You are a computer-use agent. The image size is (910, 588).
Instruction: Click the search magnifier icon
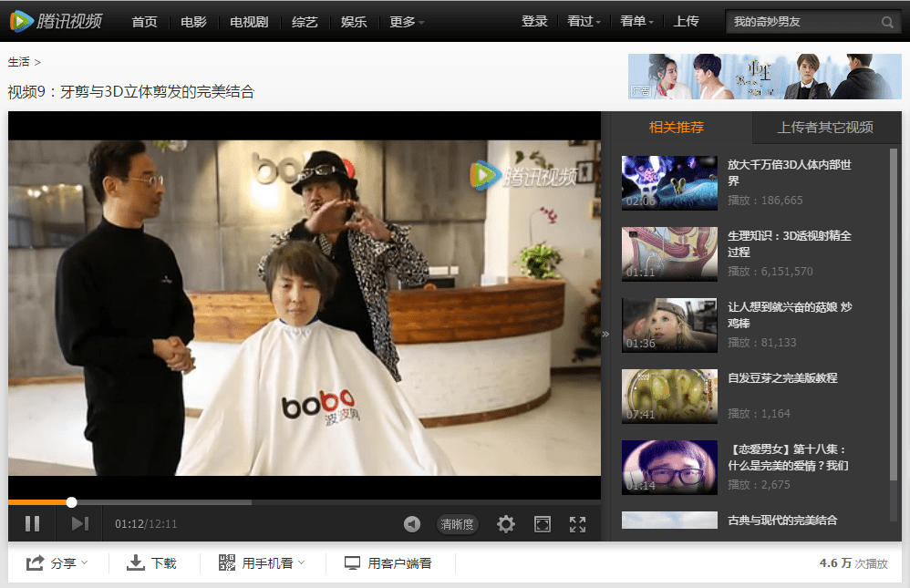[x=887, y=22]
